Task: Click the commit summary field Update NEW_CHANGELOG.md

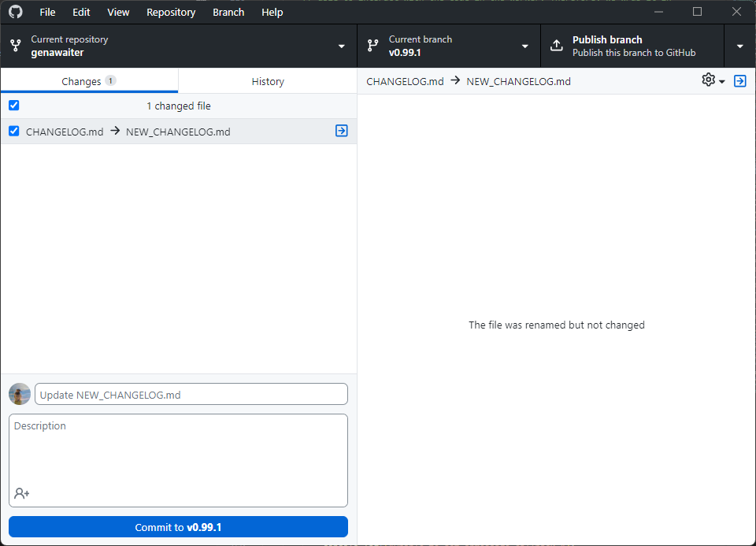Action: 191,394
